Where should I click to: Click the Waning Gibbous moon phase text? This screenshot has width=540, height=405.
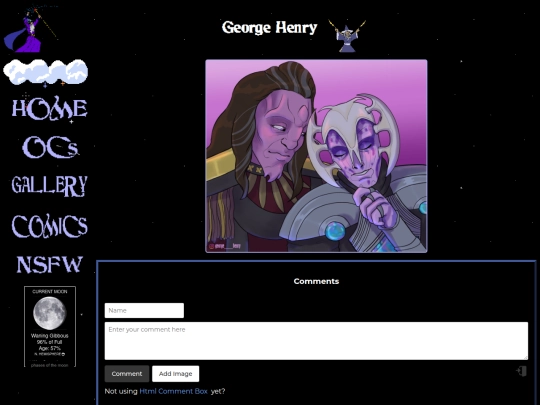click(x=50, y=335)
